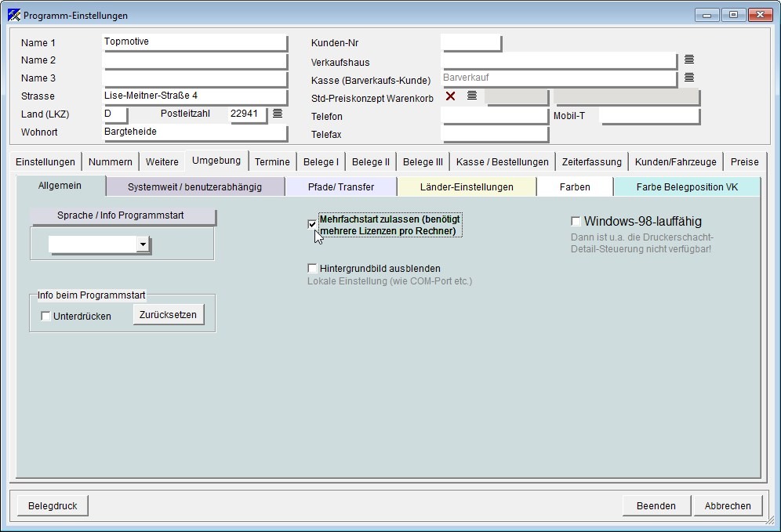Open the Pfade/ Transfer sub-tab

(340, 186)
